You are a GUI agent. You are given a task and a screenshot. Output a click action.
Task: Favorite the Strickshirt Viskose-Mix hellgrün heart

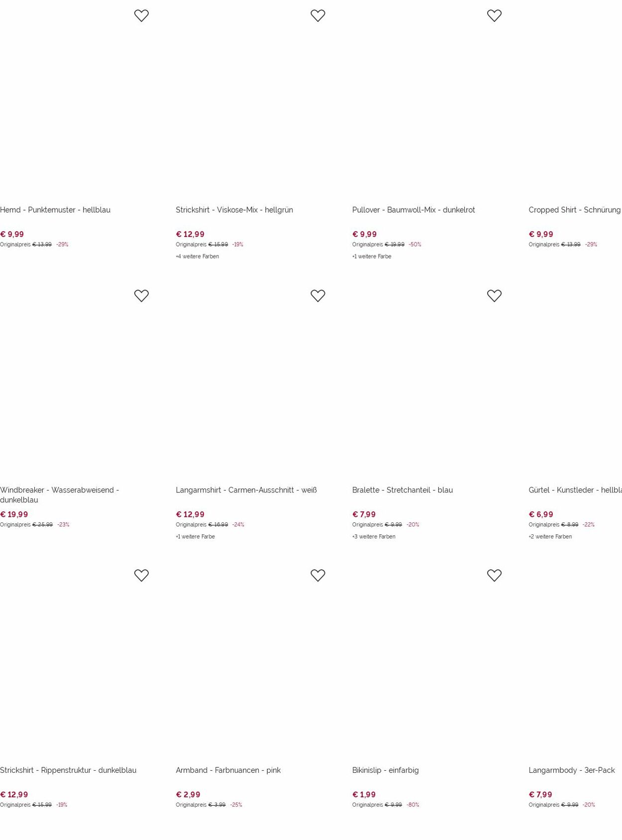coord(317,16)
